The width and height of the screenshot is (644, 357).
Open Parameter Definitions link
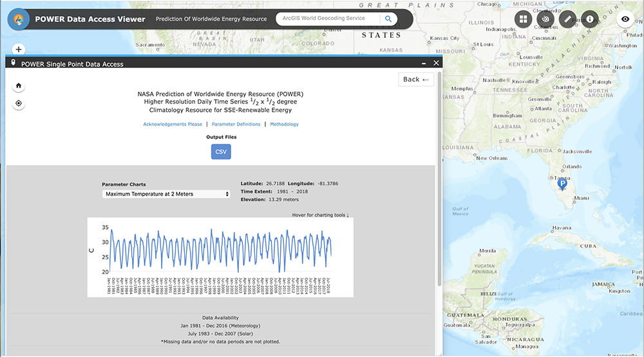(x=236, y=124)
